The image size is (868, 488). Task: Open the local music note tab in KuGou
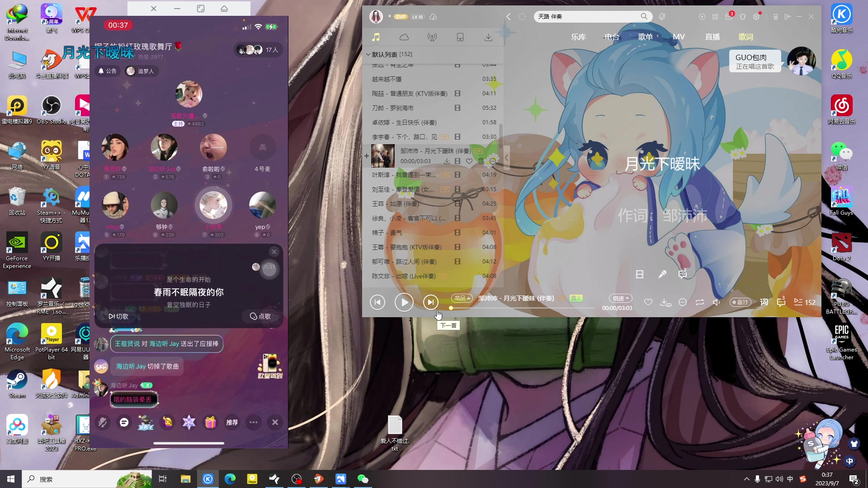click(x=376, y=37)
